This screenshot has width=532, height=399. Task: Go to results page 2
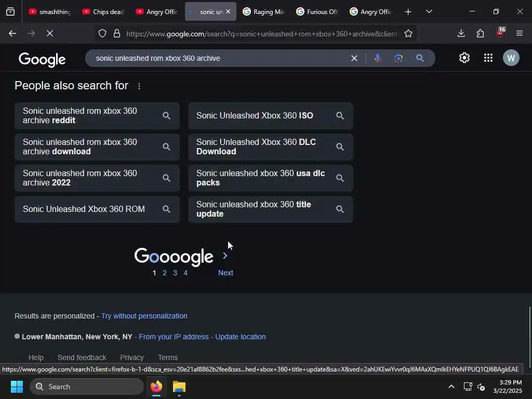[165, 273]
